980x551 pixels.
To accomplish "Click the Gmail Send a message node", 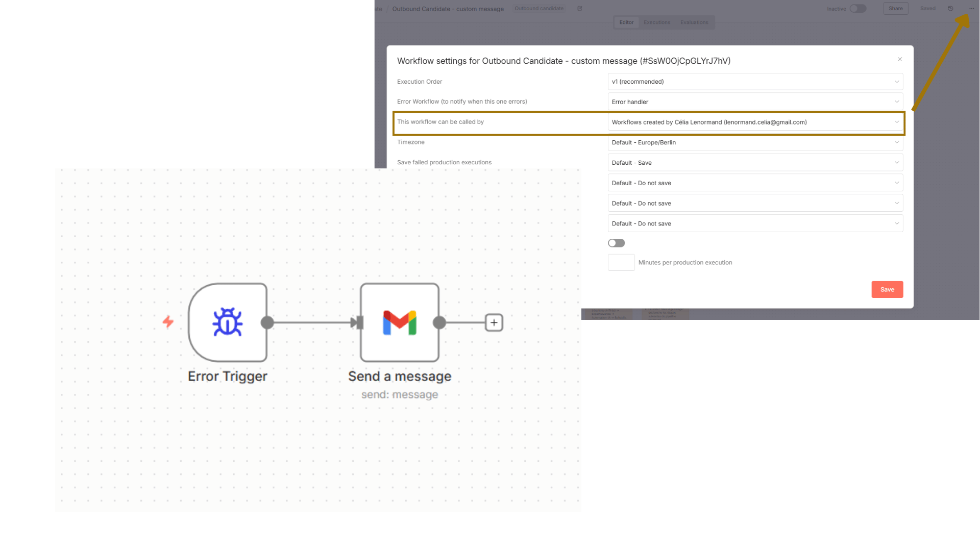I will (x=400, y=322).
